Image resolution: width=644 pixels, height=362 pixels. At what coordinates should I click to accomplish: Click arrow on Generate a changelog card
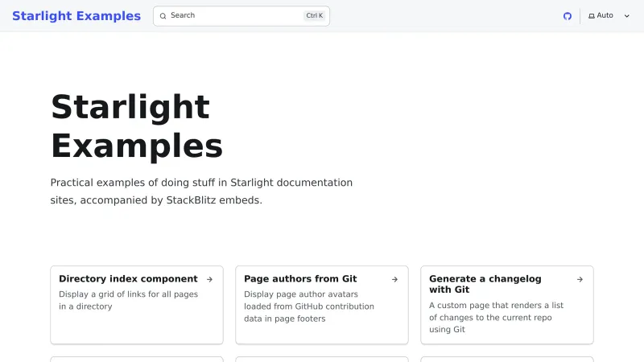(x=580, y=279)
